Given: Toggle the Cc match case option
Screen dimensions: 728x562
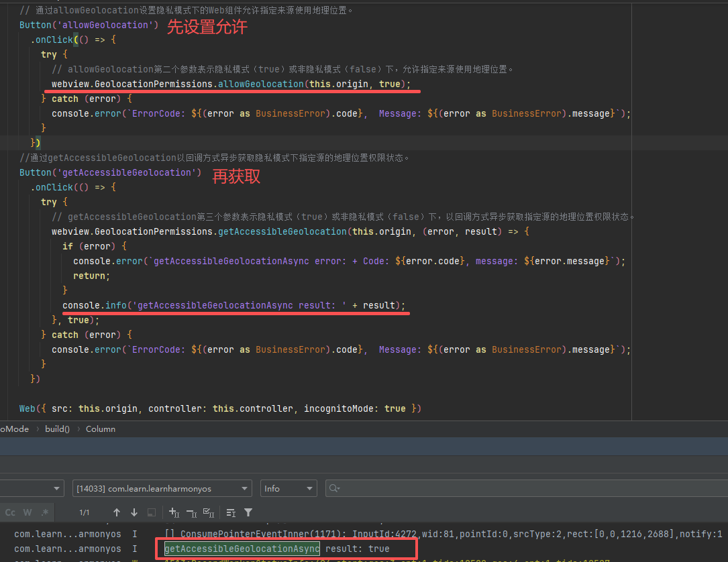Looking at the screenshot, I should click(x=10, y=512).
